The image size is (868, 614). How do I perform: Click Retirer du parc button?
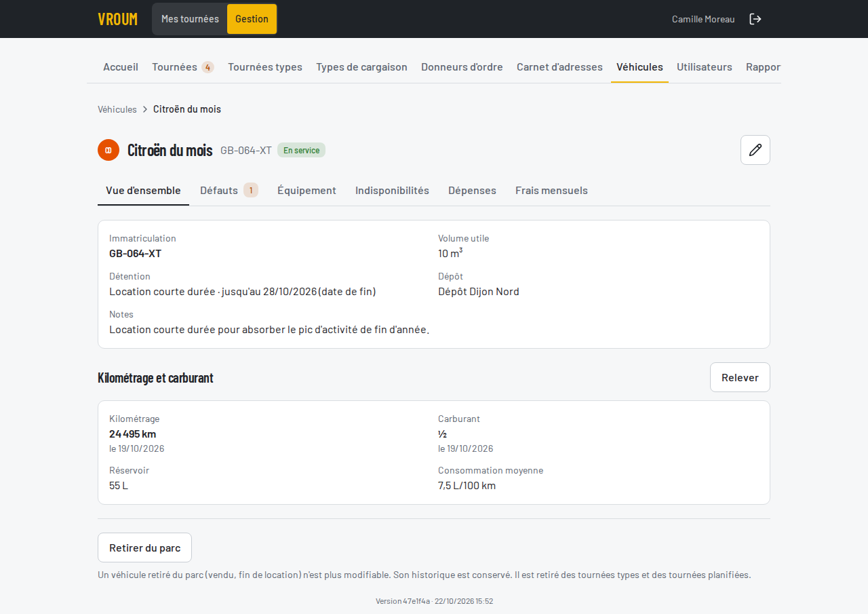click(144, 548)
